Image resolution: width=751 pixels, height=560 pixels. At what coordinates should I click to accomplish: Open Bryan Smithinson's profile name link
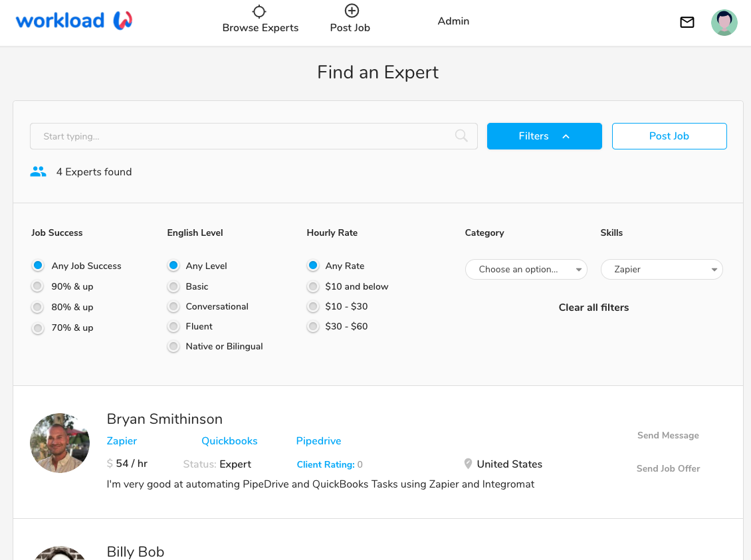pos(164,419)
